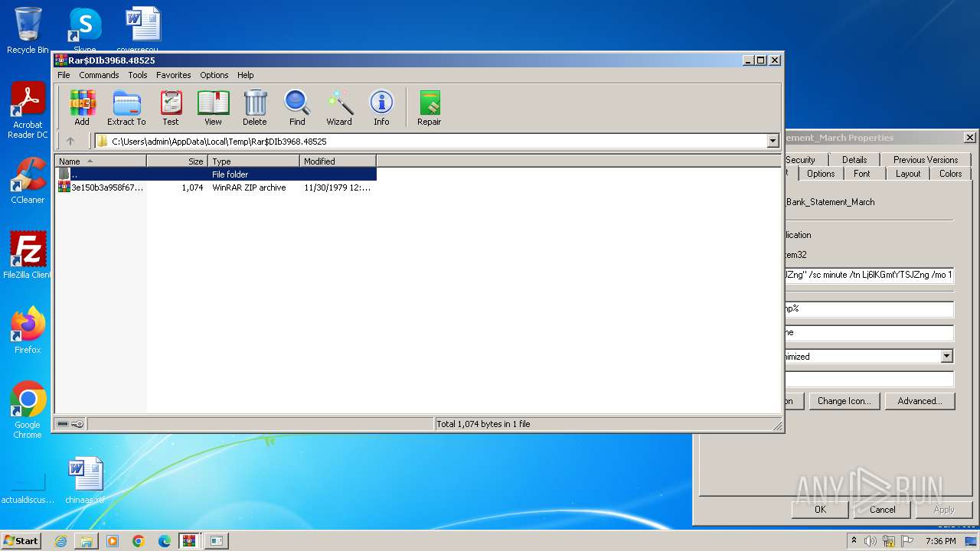Screen dimensions: 980x551
Task: Sort file list by Name column
Action: (x=100, y=161)
